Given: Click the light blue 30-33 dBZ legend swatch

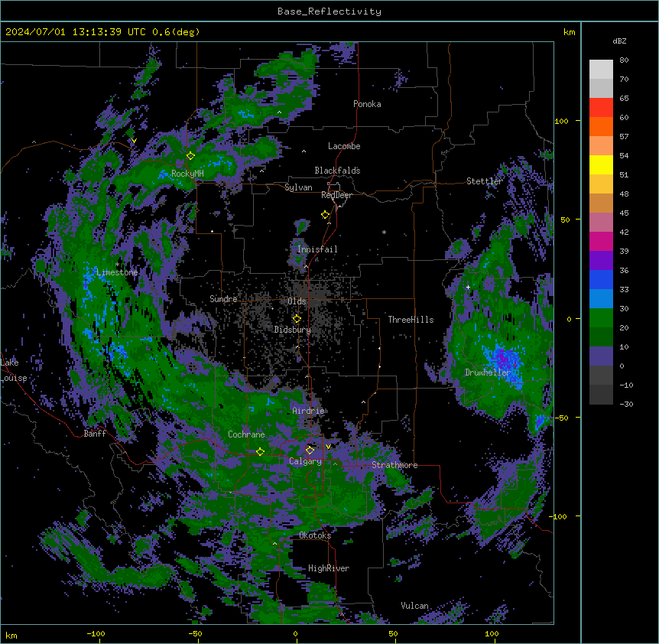Looking at the screenshot, I should click(x=601, y=299).
